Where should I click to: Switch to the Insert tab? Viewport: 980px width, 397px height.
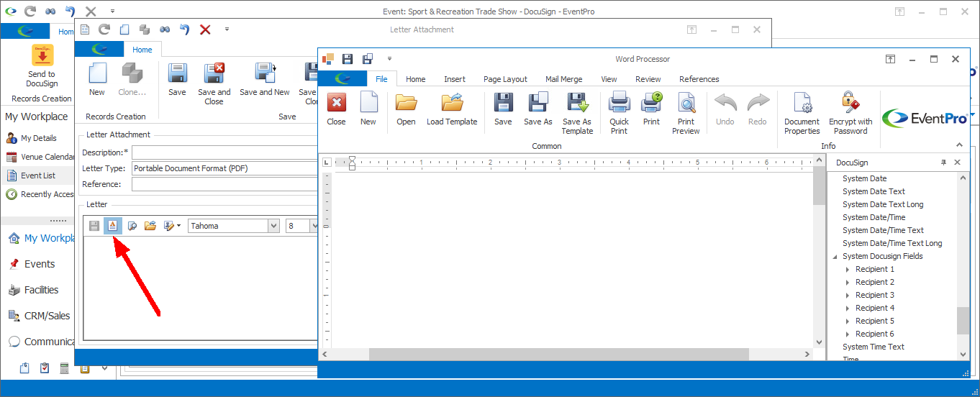point(455,79)
